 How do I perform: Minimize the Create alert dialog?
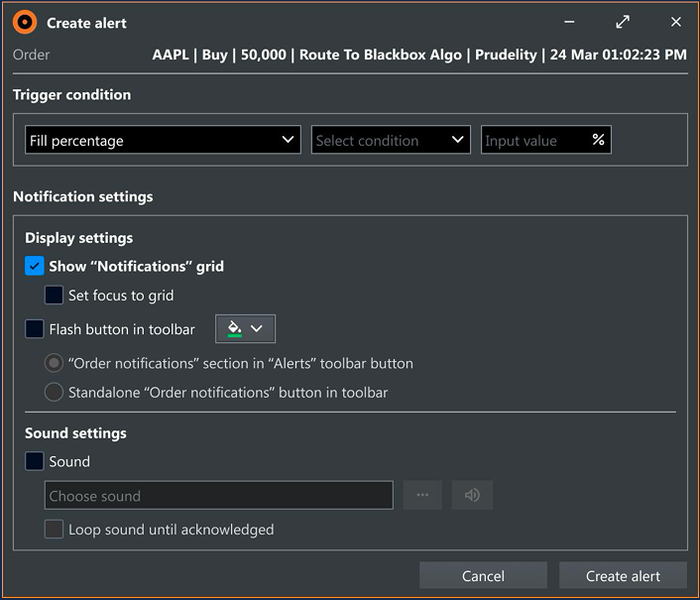(569, 22)
